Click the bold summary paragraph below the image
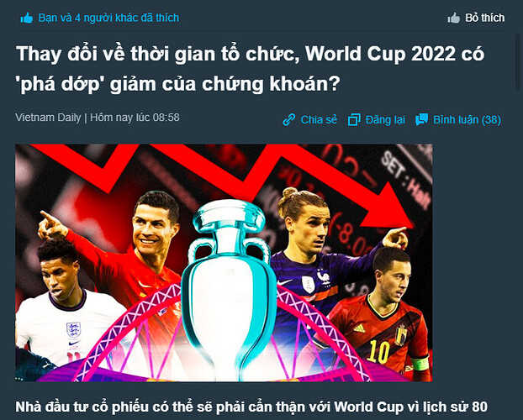The height and width of the screenshot is (420, 523). coord(251,408)
